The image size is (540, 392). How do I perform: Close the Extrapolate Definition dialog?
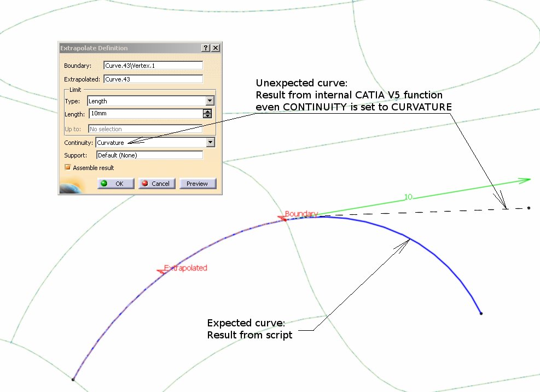click(216, 48)
